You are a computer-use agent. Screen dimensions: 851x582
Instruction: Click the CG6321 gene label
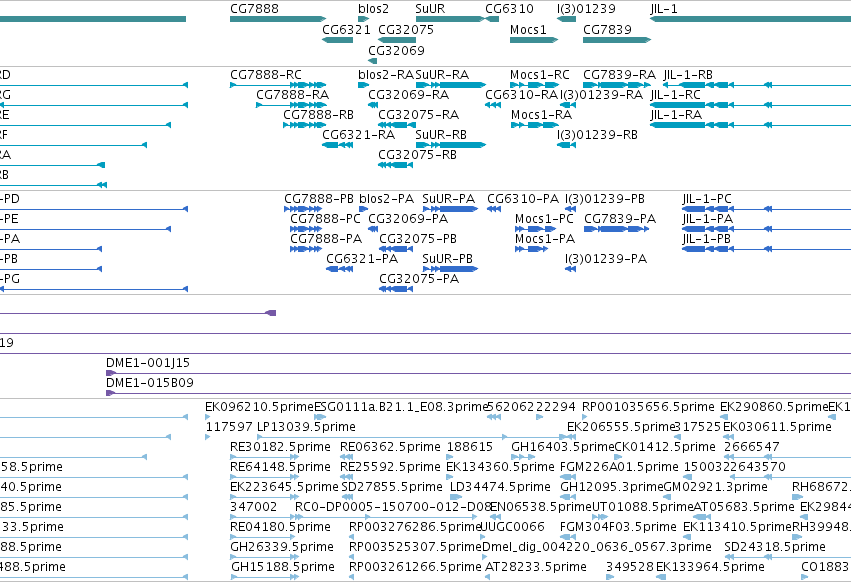346,29
